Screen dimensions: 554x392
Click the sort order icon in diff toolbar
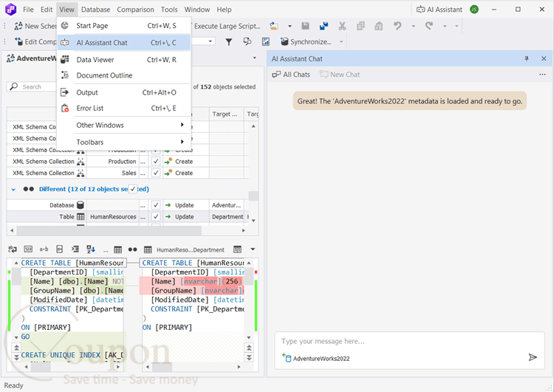91,250
